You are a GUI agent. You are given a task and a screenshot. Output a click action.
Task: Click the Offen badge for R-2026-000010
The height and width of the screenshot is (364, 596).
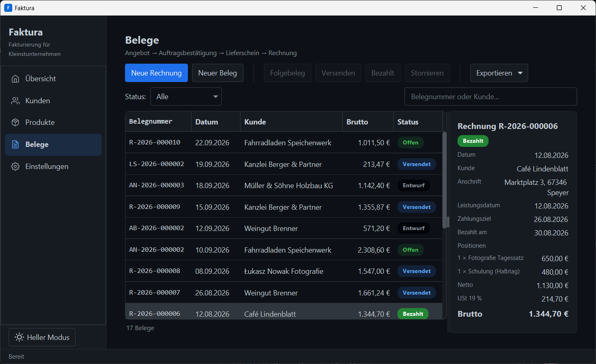tap(411, 142)
